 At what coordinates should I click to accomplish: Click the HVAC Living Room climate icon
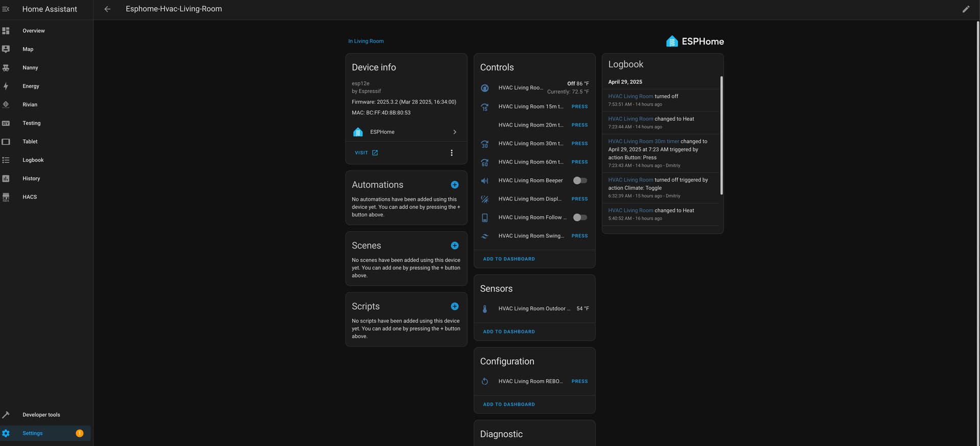click(485, 88)
